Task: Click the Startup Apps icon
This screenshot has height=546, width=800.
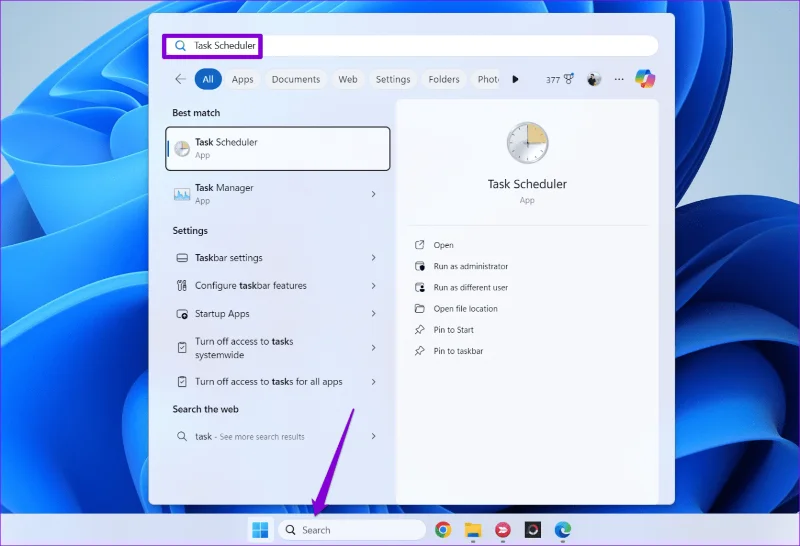Action: [182, 314]
